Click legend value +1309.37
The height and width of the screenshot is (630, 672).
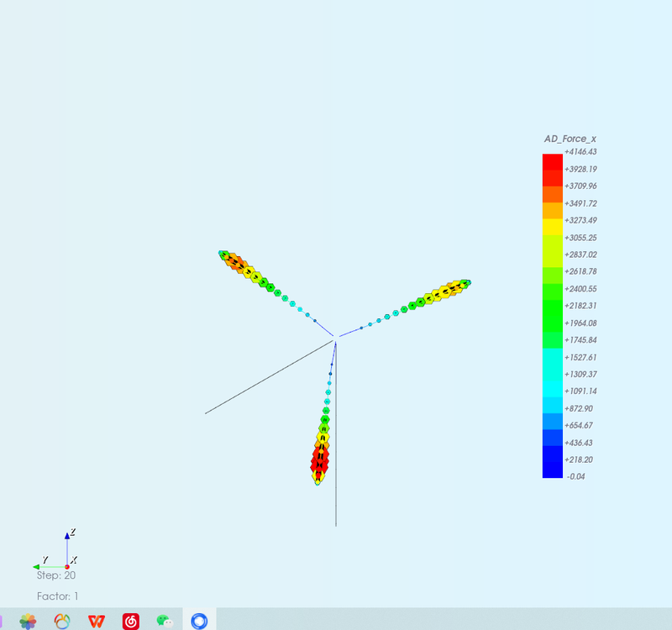coord(580,374)
